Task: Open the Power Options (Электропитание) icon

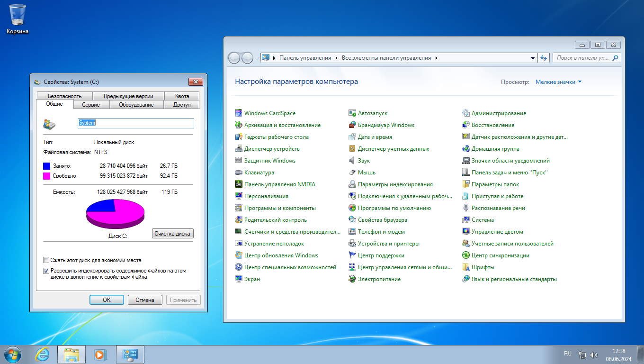Action: (x=352, y=279)
